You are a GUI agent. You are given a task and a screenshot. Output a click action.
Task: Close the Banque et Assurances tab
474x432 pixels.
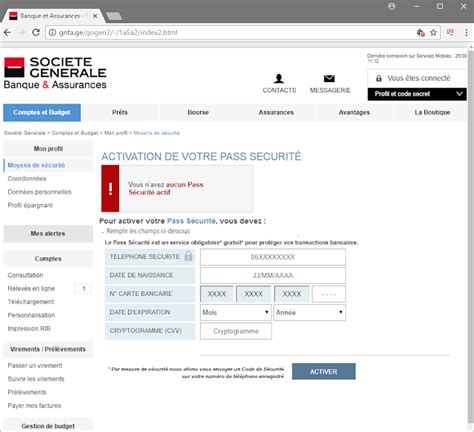point(95,16)
